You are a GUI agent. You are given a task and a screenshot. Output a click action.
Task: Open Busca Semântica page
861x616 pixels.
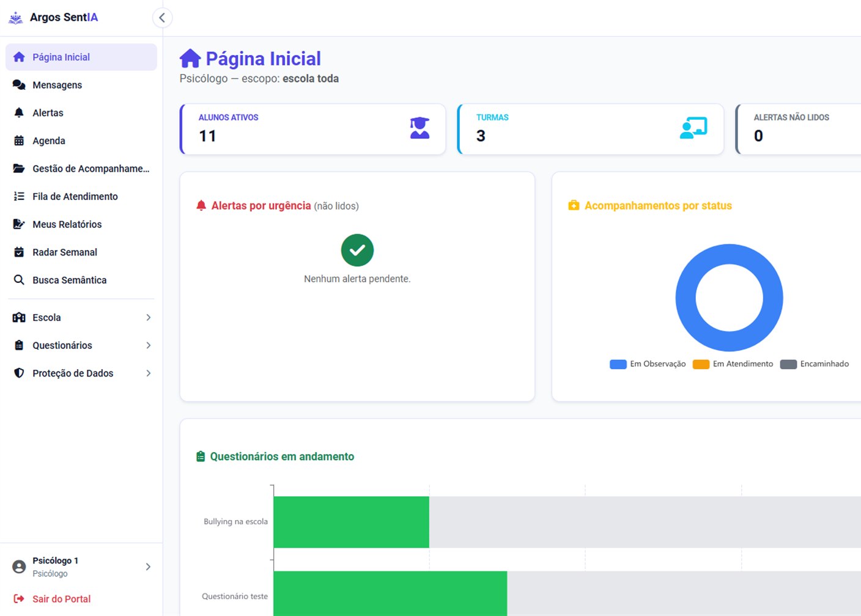pyautogui.click(x=81, y=280)
